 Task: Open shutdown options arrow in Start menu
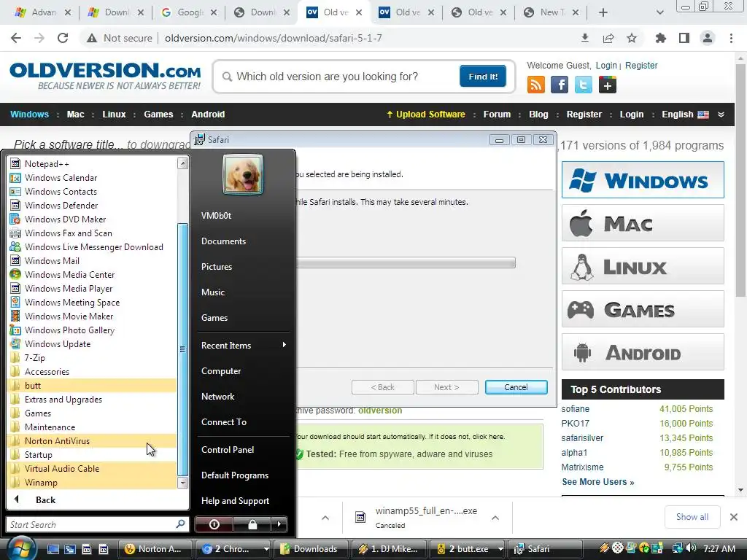pos(279,524)
